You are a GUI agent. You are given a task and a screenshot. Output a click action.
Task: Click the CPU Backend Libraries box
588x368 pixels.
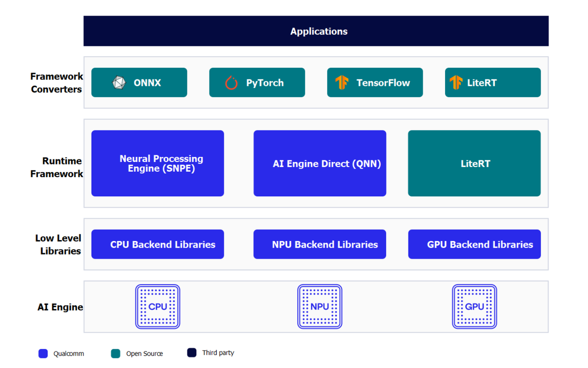tap(158, 244)
